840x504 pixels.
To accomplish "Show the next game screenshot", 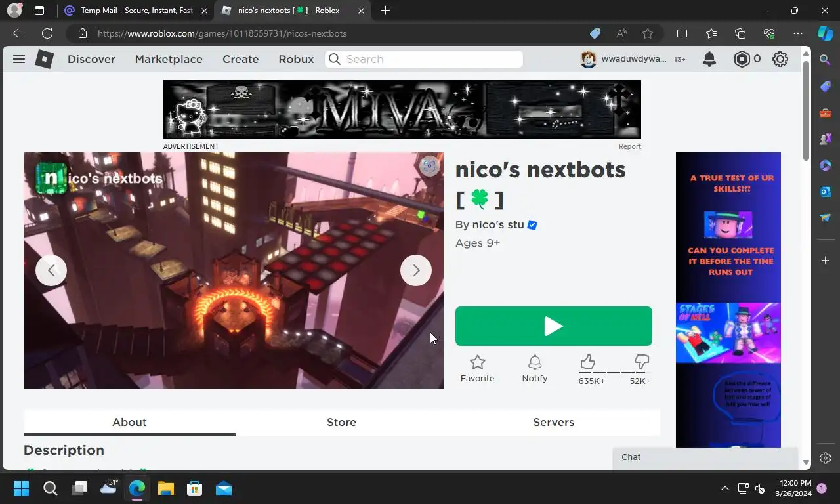I will (x=416, y=270).
